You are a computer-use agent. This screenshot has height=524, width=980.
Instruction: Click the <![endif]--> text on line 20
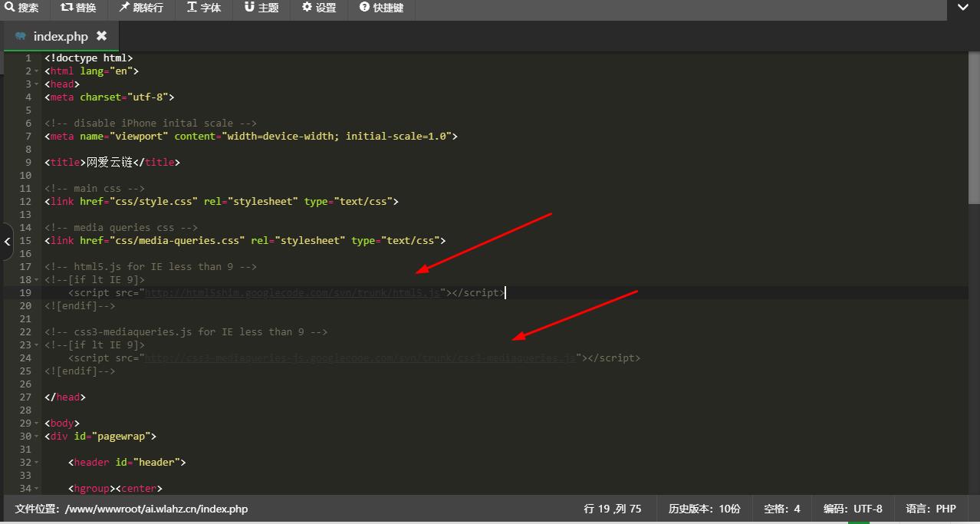(80, 306)
